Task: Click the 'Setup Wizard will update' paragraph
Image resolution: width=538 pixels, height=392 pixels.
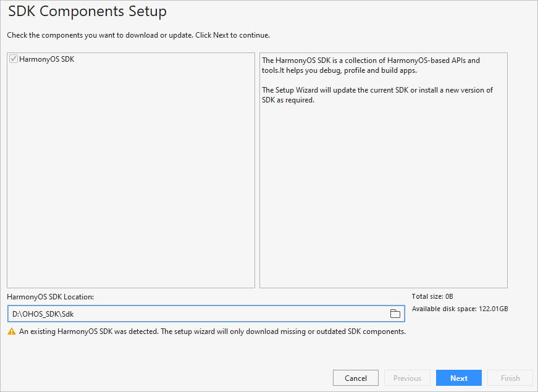Action: pos(377,95)
